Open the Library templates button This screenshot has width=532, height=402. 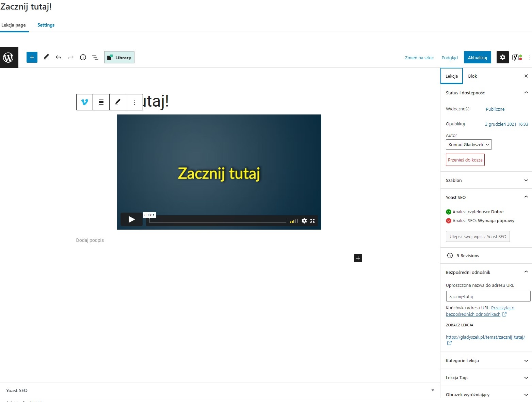tap(119, 57)
